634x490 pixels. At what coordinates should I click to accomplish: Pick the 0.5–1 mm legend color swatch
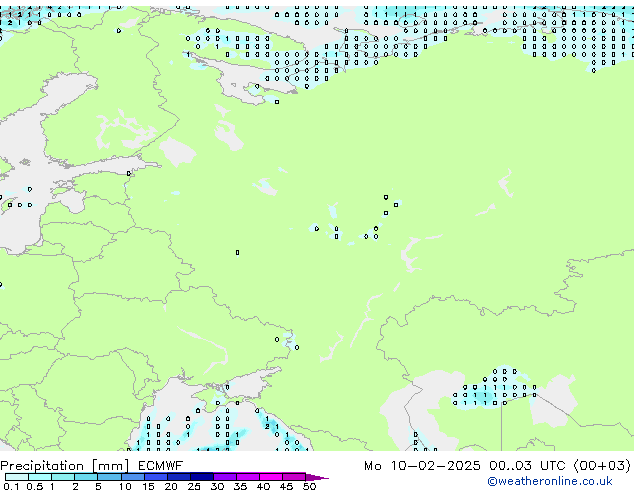(40, 477)
